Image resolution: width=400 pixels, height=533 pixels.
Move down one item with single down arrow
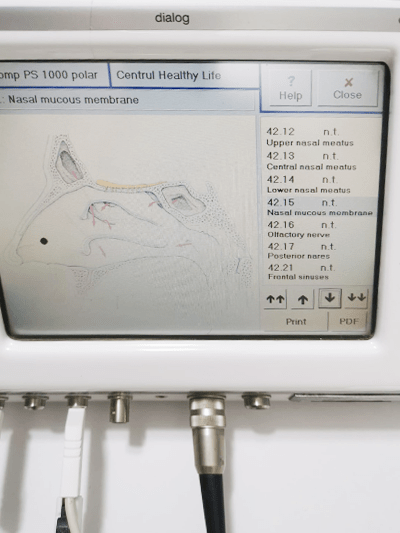tap(330, 298)
